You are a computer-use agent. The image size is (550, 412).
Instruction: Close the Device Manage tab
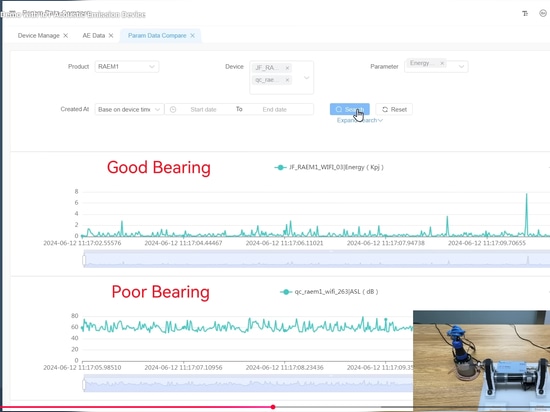66,36
